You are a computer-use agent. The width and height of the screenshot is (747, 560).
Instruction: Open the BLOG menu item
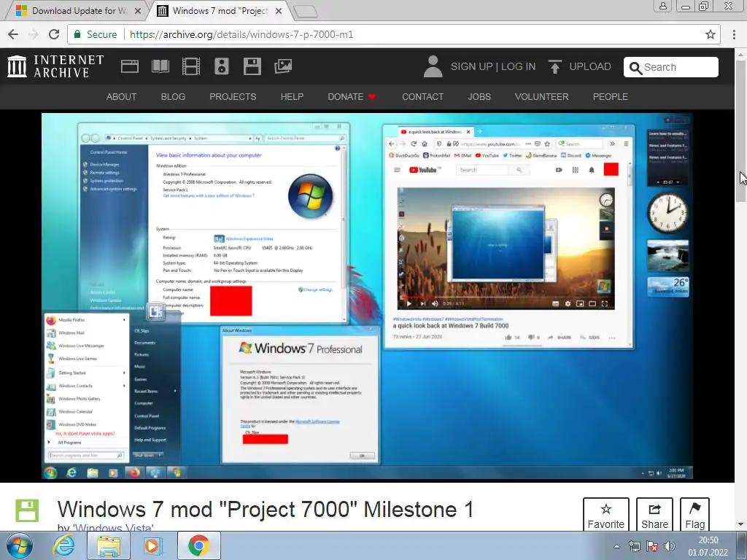pos(173,97)
